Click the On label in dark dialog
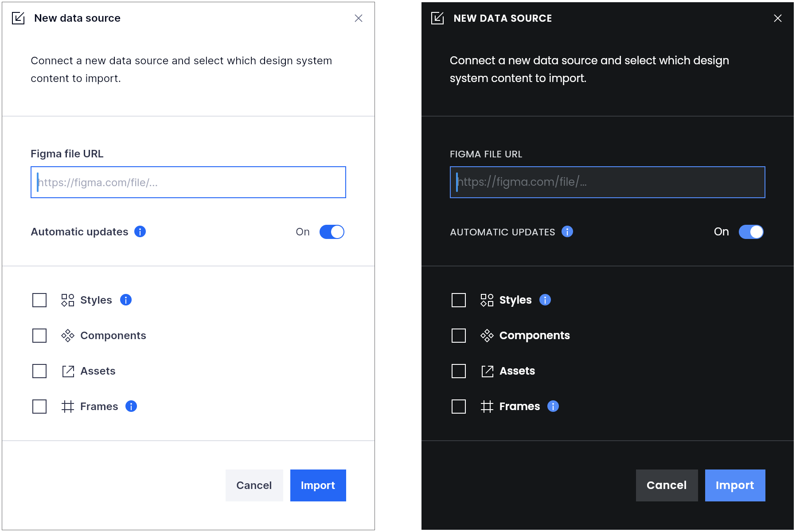Viewport: 796px width, 532px height. pyautogui.click(x=722, y=232)
